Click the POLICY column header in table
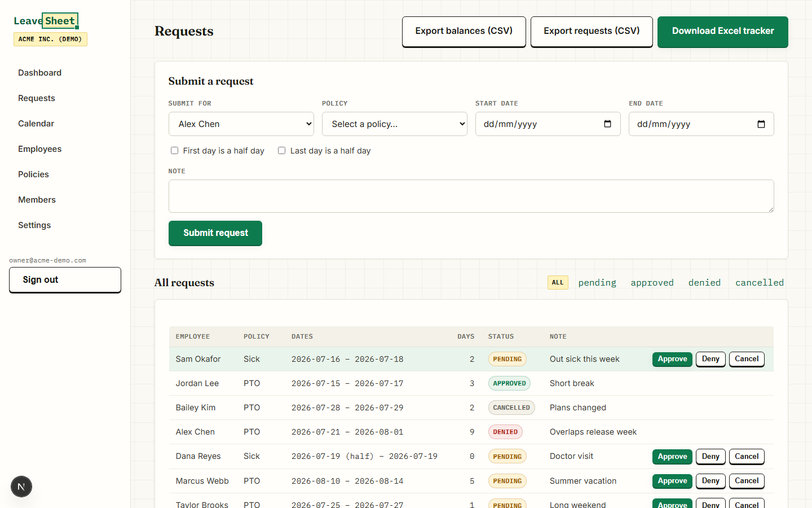This screenshot has width=812, height=508. [257, 336]
